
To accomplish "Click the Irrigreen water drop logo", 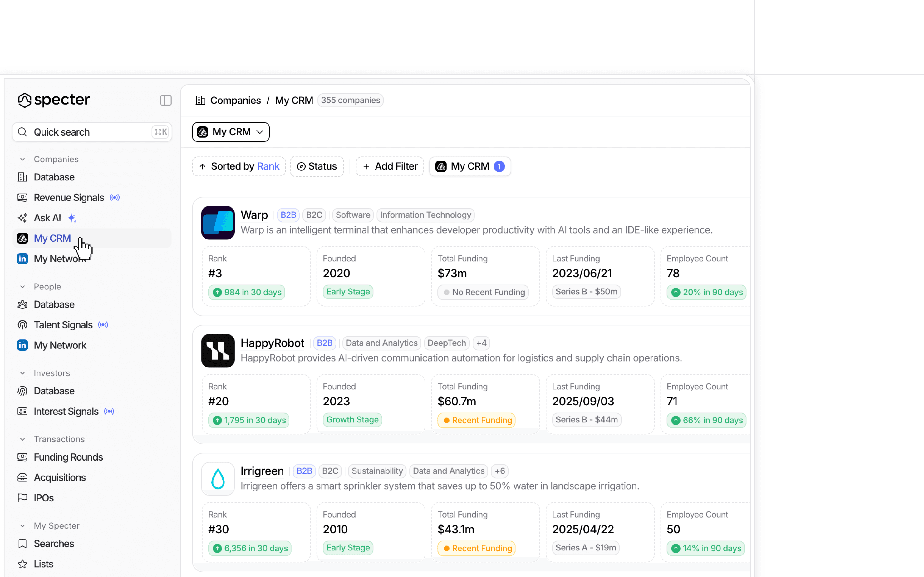I will 218,479.
